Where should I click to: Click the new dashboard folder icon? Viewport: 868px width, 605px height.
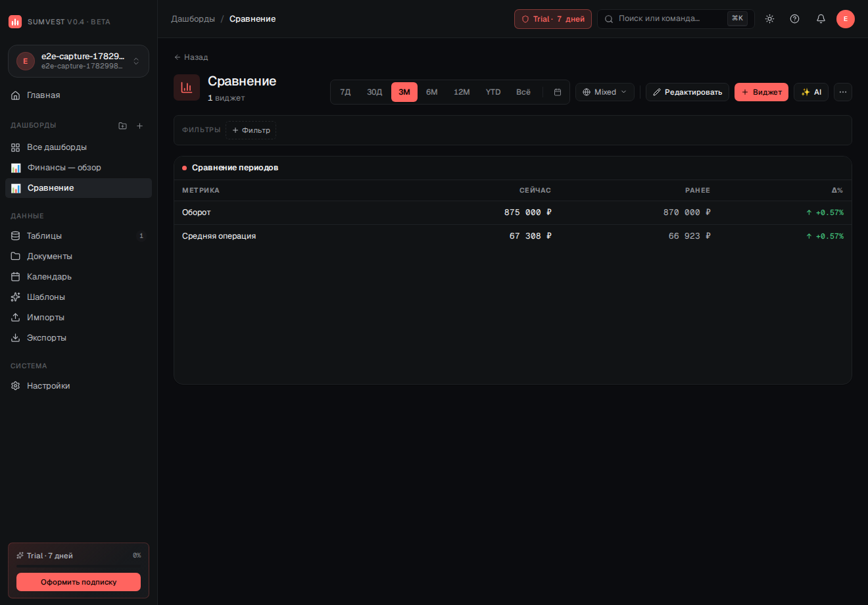point(122,126)
